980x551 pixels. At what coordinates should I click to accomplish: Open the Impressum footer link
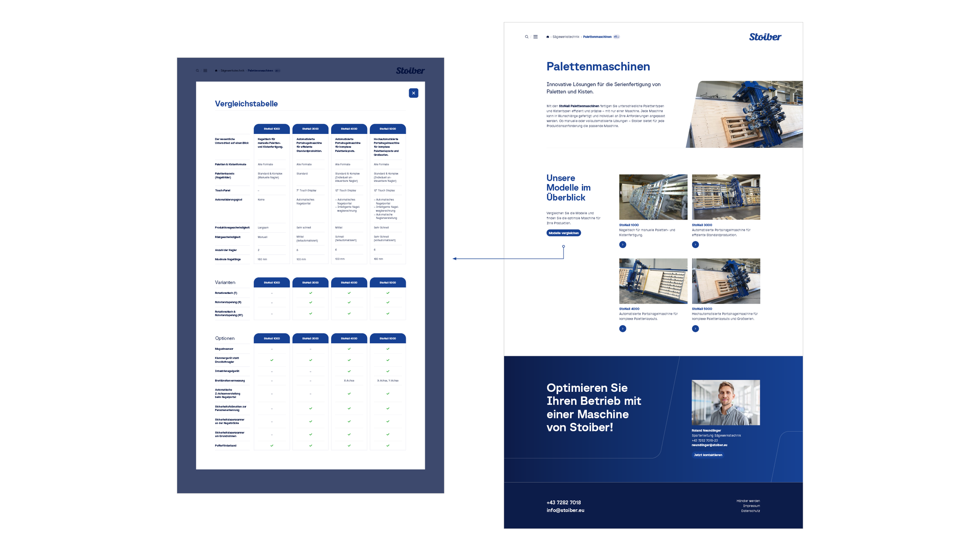751,506
